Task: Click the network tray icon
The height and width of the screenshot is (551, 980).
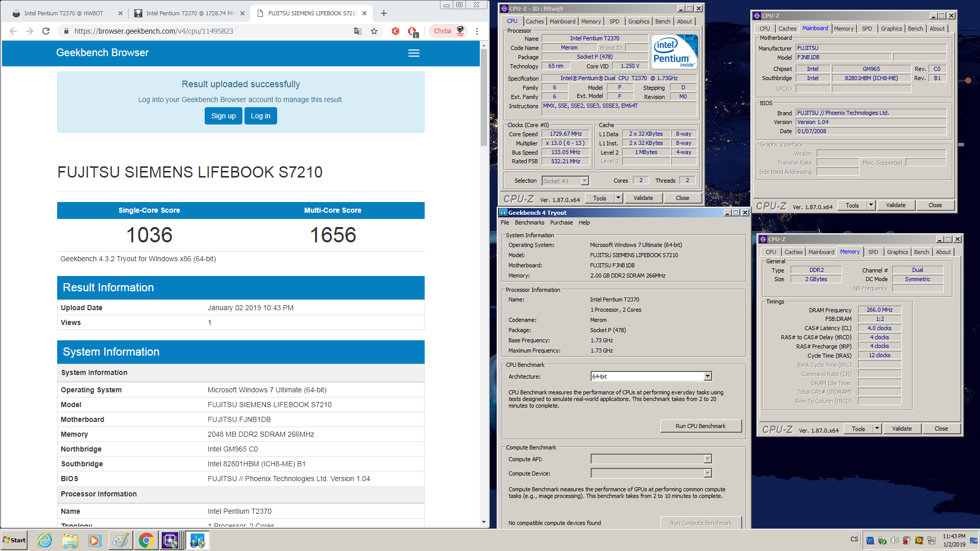Action: (x=932, y=540)
